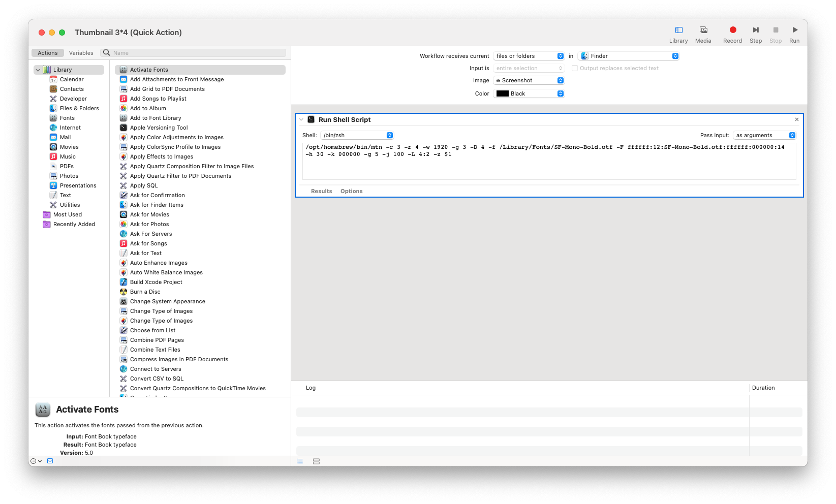
Task: Open the Black color dropdown
Action: click(529, 93)
